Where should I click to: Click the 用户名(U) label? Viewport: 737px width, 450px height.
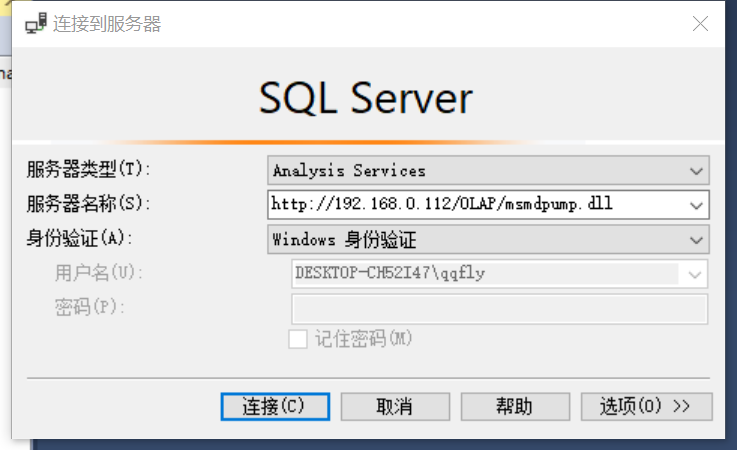tap(99, 273)
